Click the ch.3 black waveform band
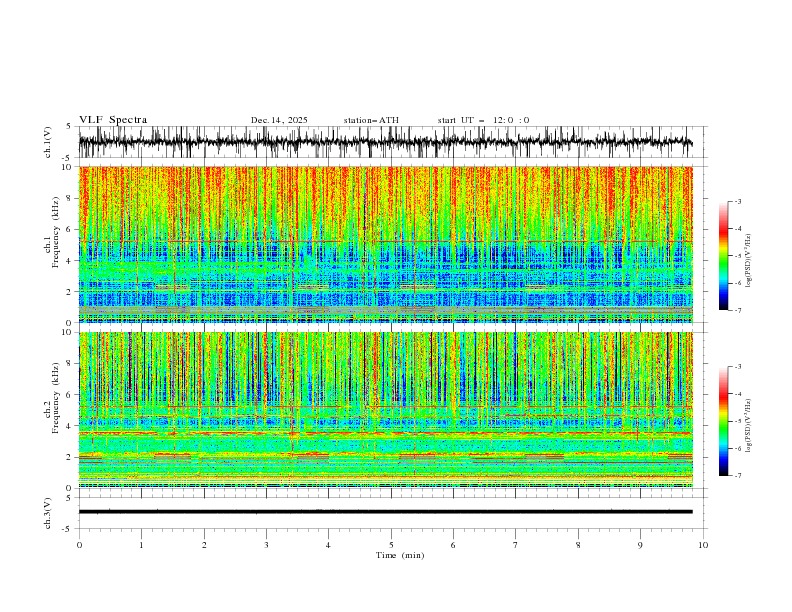The image size is (792, 612). point(385,512)
